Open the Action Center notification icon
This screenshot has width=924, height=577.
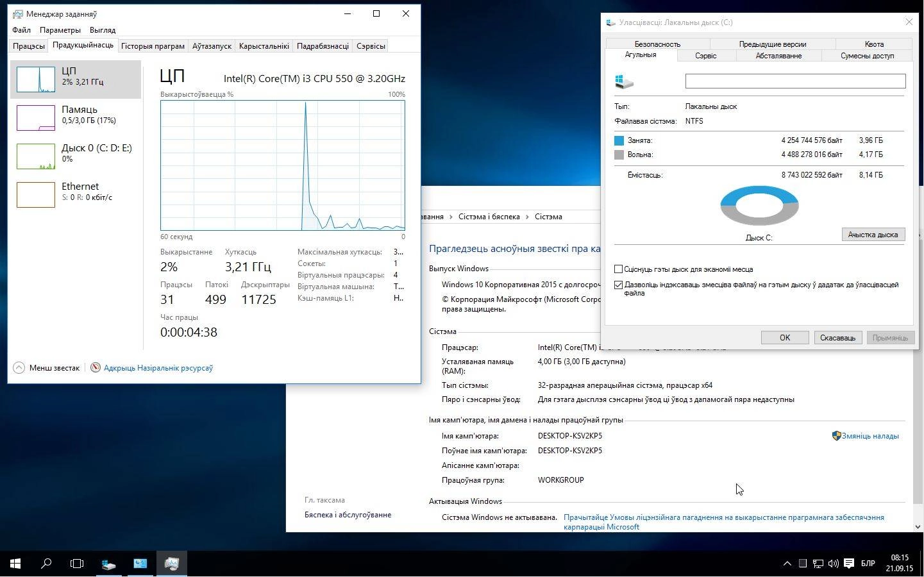[x=849, y=564]
